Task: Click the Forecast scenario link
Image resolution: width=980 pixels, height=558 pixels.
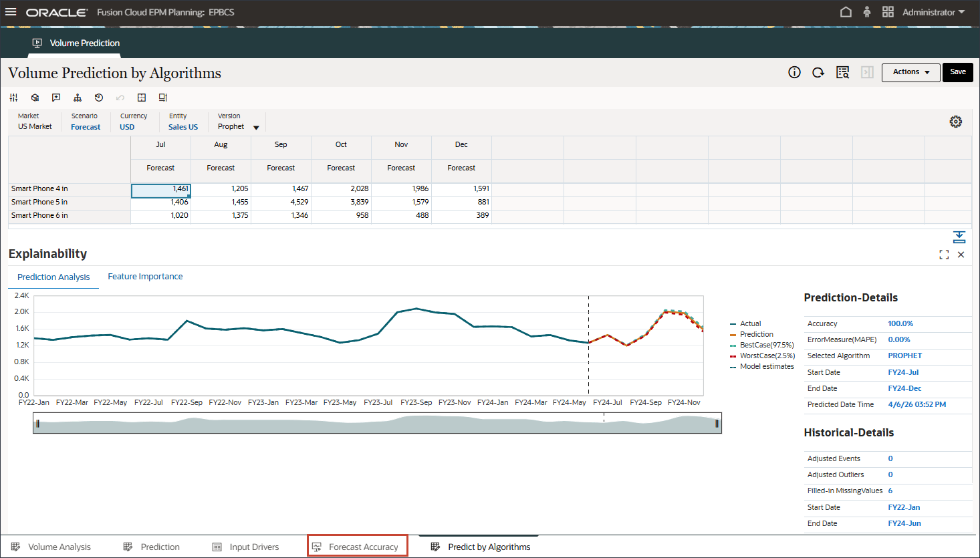Action: pos(86,127)
